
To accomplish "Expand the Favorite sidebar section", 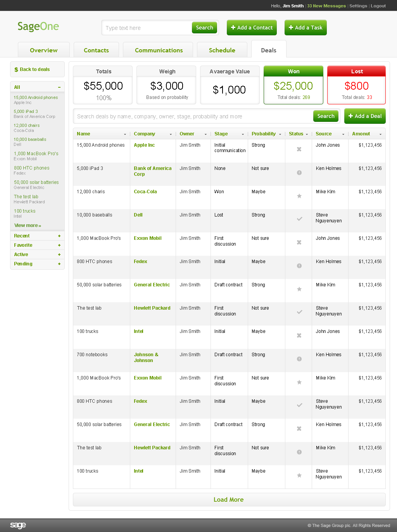I will (59, 245).
